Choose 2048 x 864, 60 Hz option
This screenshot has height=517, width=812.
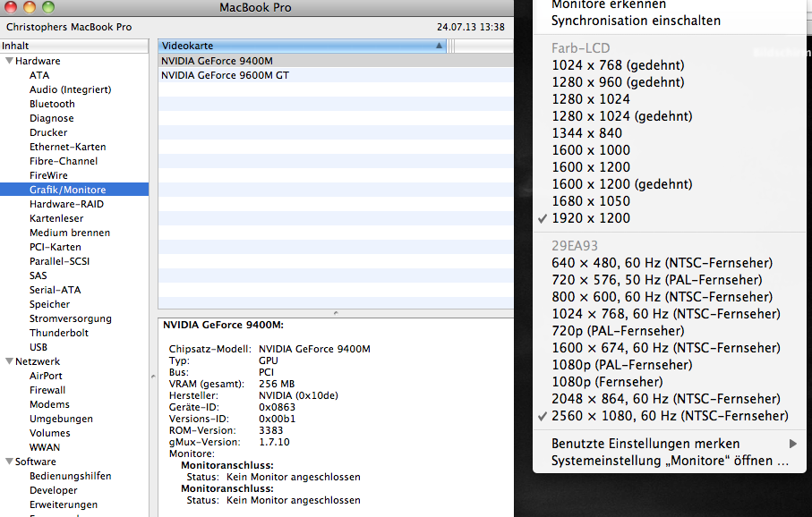pos(666,399)
